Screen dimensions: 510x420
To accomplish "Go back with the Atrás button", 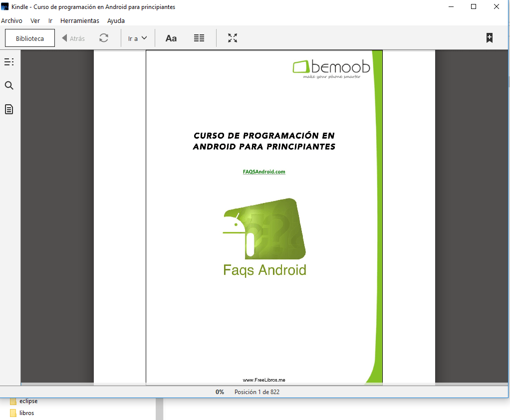I will [x=73, y=38].
